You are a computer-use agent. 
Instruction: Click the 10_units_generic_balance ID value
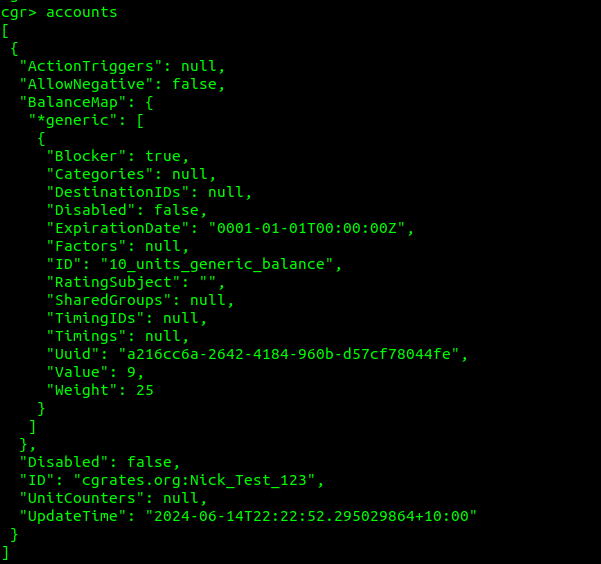click(x=217, y=264)
